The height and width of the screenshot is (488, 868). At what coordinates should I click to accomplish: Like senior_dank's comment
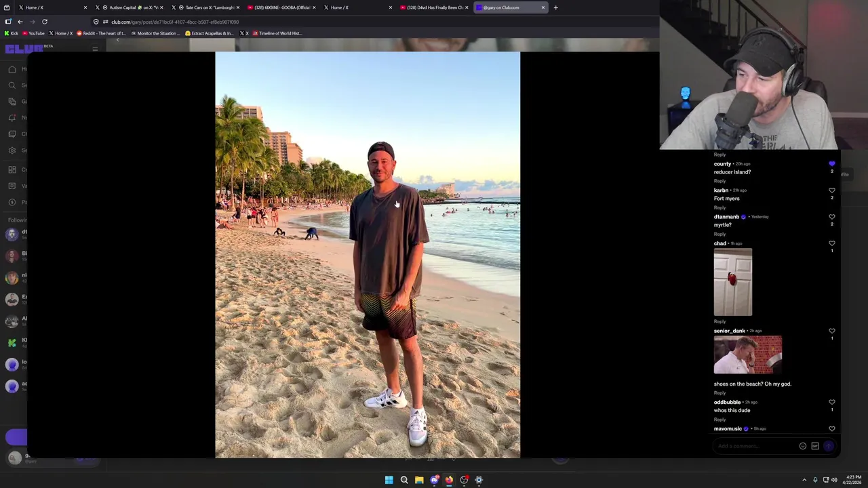[831, 331]
